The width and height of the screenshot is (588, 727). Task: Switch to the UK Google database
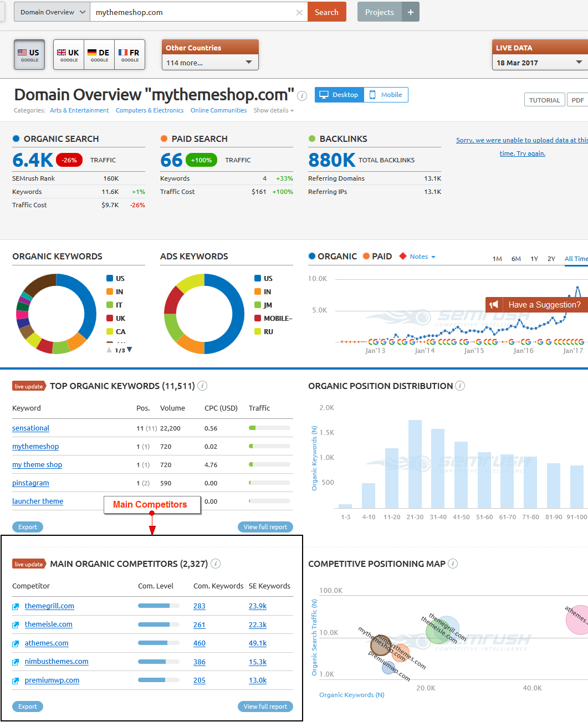coord(69,55)
